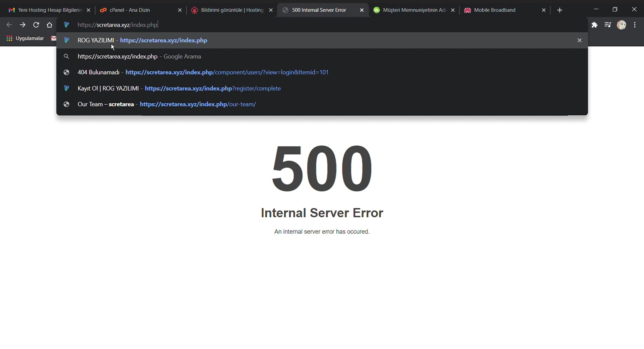Dismiss the highlighted suggestion with its X

tap(580, 40)
